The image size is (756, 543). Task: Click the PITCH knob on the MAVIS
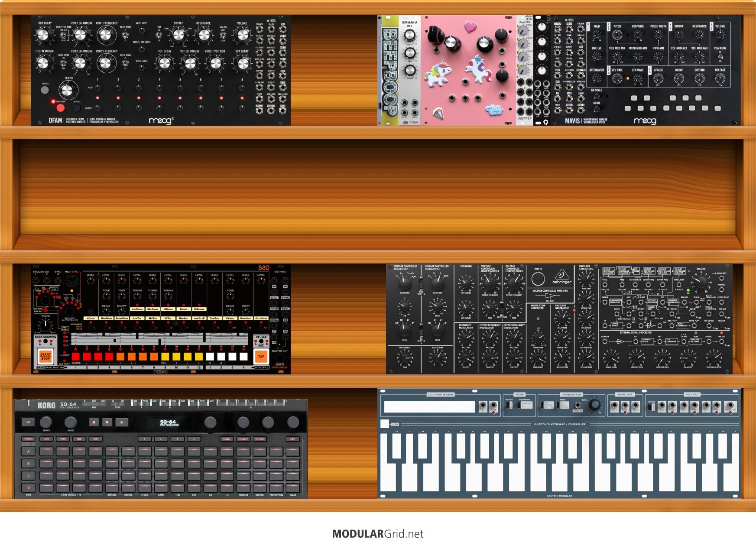click(617, 35)
